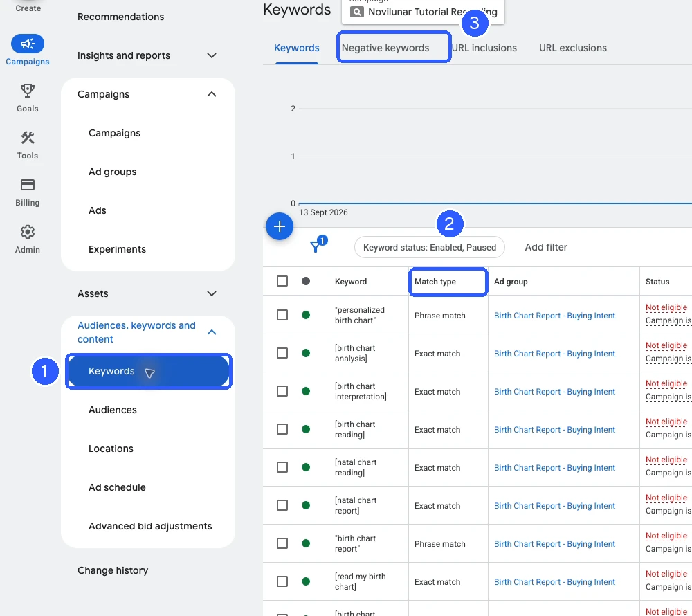
Task: Open Campaigns sub-item in sidebar
Action: (114, 134)
